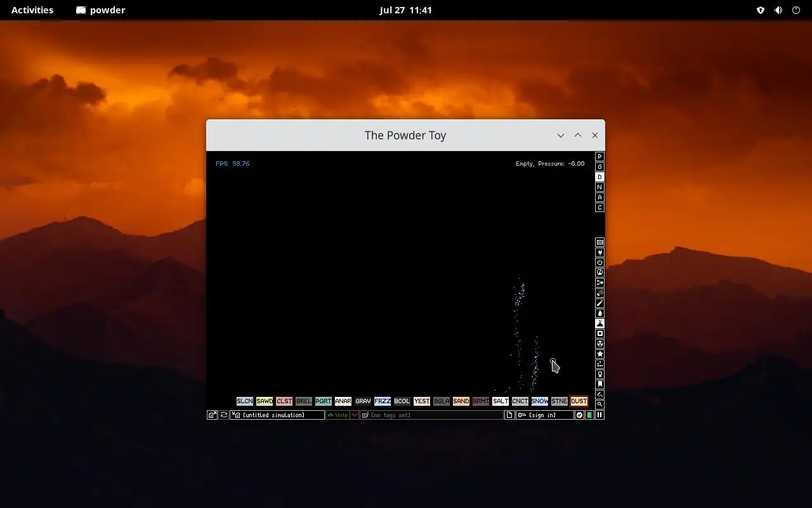Open the Special menu with the star icon
The height and width of the screenshot is (508, 812).
tap(599, 354)
